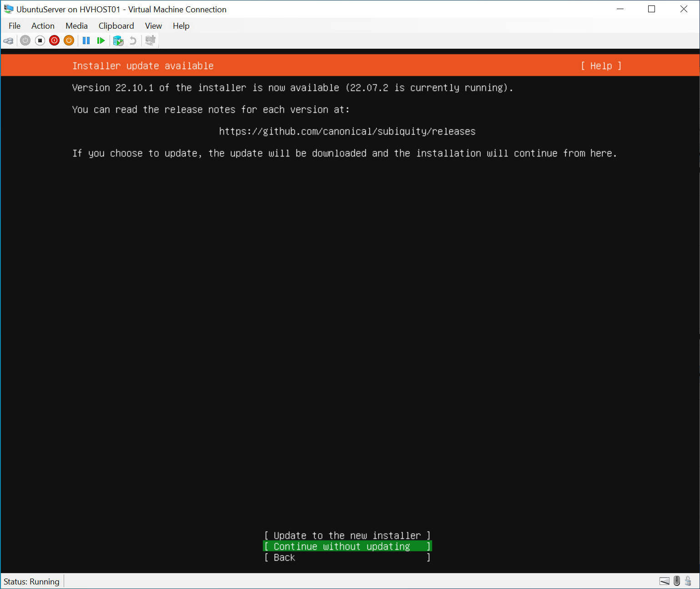Shut down the VM using the red power icon
The image size is (700, 589).
[x=55, y=41]
